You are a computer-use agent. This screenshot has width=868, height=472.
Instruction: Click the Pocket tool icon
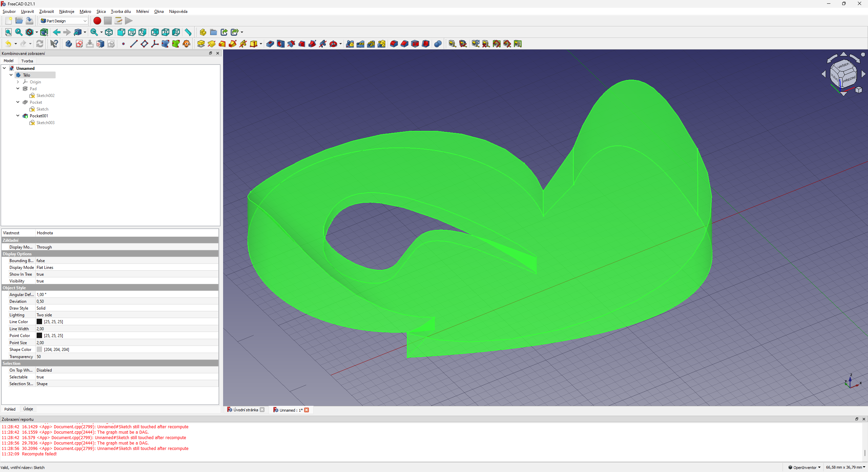(x=270, y=44)
